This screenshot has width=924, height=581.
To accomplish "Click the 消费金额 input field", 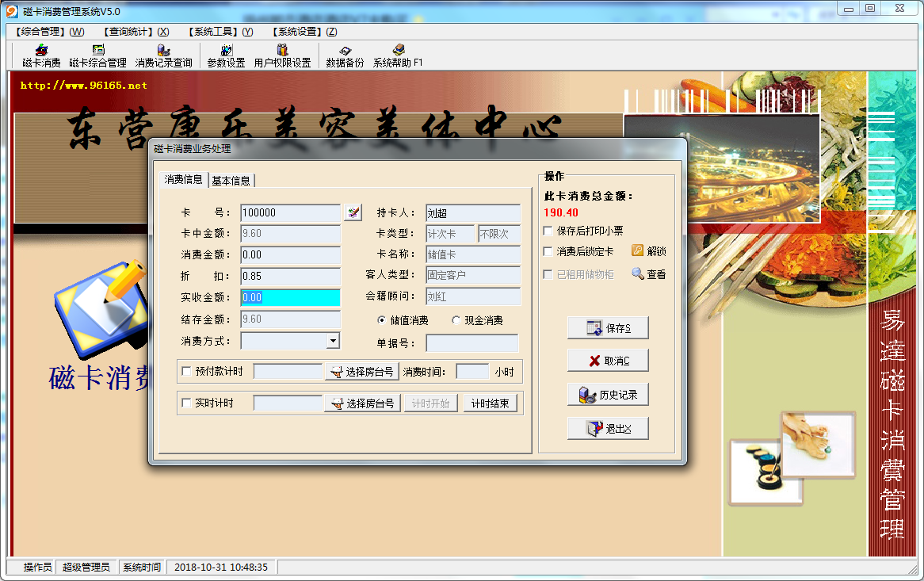I will coord(290,254).
